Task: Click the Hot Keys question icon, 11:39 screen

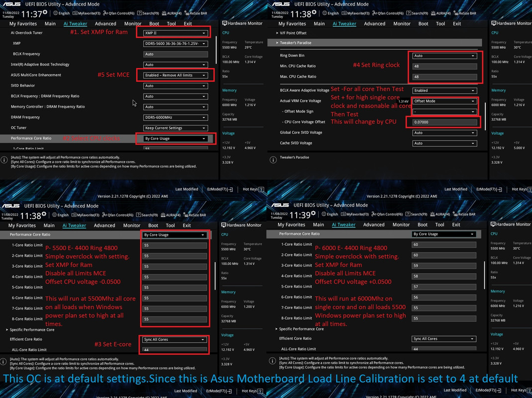Action: (x=529, y=390)
